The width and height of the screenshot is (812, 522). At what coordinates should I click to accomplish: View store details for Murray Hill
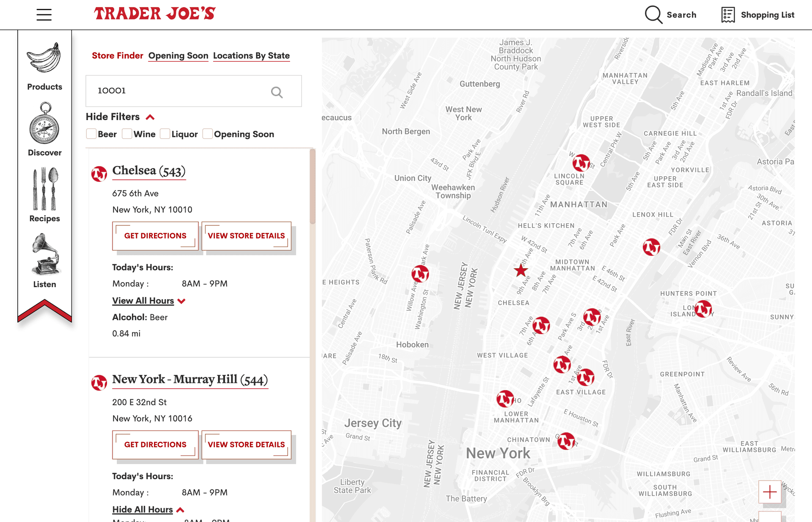click(x=247, y=445)
